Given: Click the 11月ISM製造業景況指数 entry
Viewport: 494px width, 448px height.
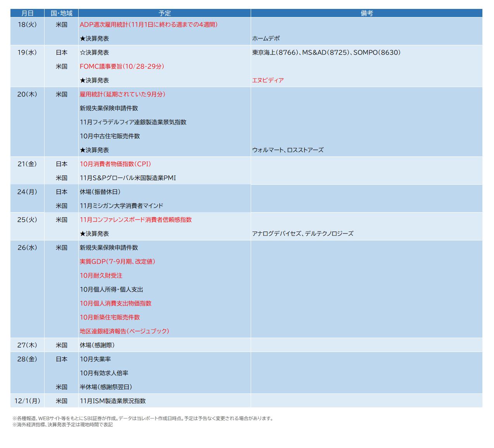Looking at the screenshot, I should tap(113, 401).
